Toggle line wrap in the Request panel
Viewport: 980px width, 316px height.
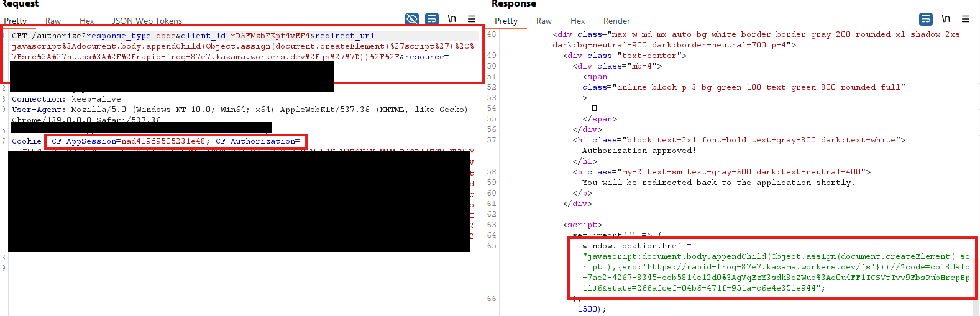point(431,18)
